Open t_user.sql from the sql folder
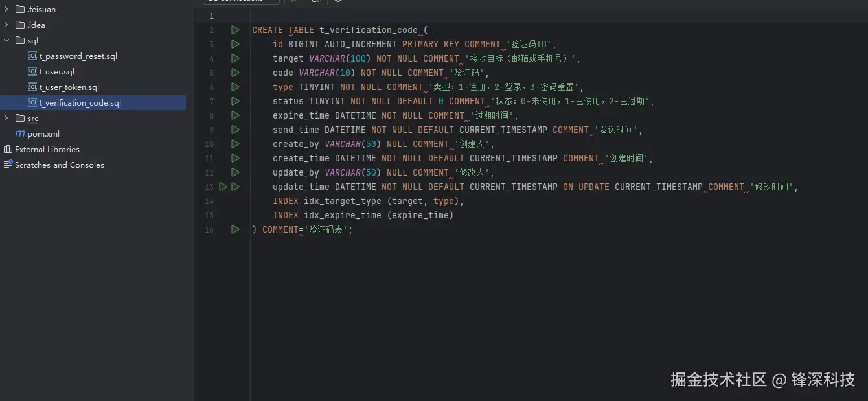The height and width of the screenshot is (401, 868). tap(57, 72)
